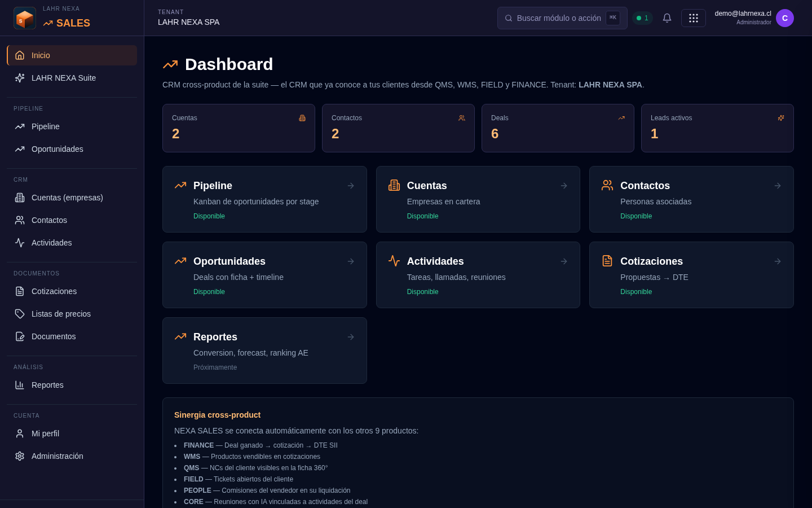Open Pipeline in the sidebar
The width and height of the screenshot is (812, 508).
pyautogui.click(x=72, y=126)
